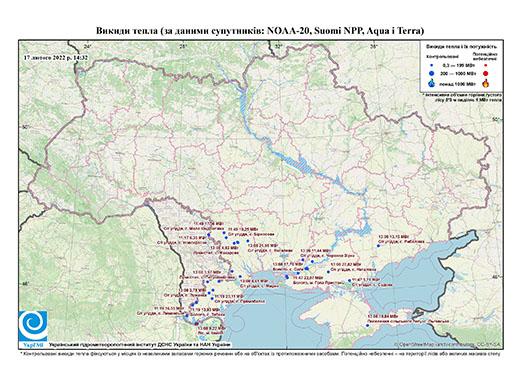This screenshot has height=368, width=520.
Task: Click the blue flame icon in the legend
Action: [432, 83]
